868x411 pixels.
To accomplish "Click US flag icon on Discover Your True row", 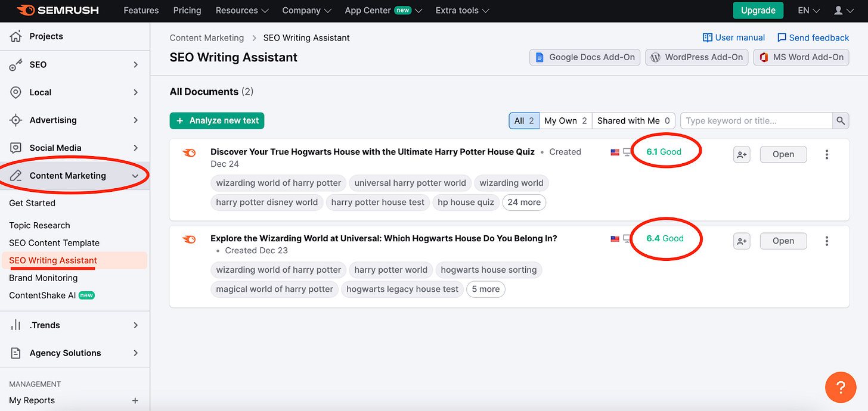I will pyautogui.click(x=615, y=152).
